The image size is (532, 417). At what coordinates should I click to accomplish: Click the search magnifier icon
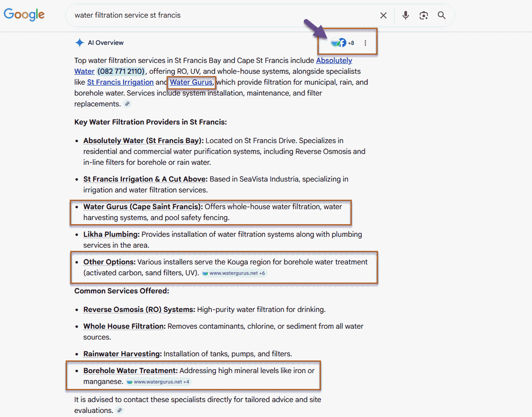[x=441, y=15]
